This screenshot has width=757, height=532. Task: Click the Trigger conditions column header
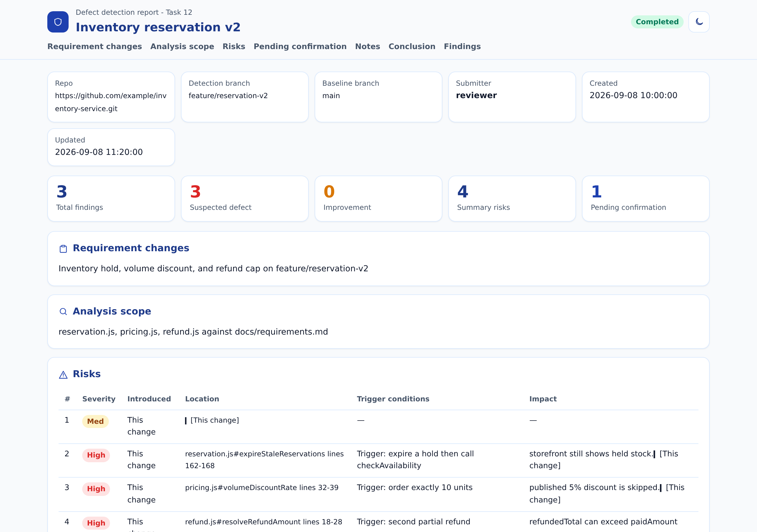[393, 399]
